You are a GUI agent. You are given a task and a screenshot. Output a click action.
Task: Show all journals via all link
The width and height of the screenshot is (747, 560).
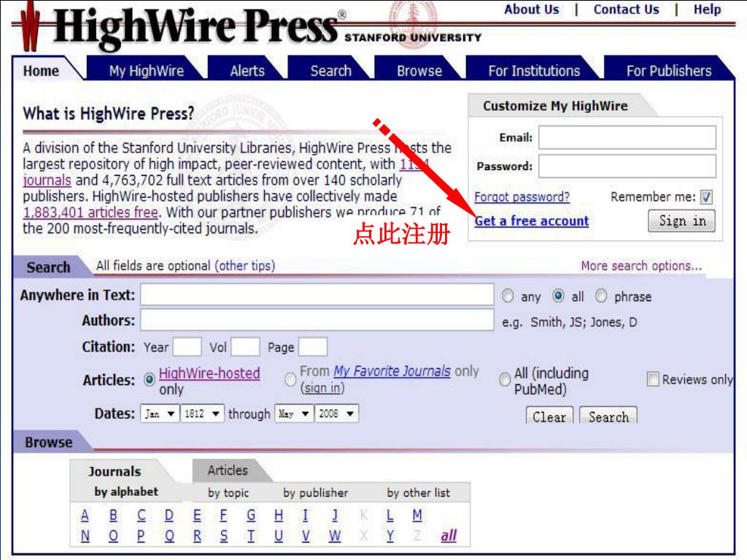point(449,536)
